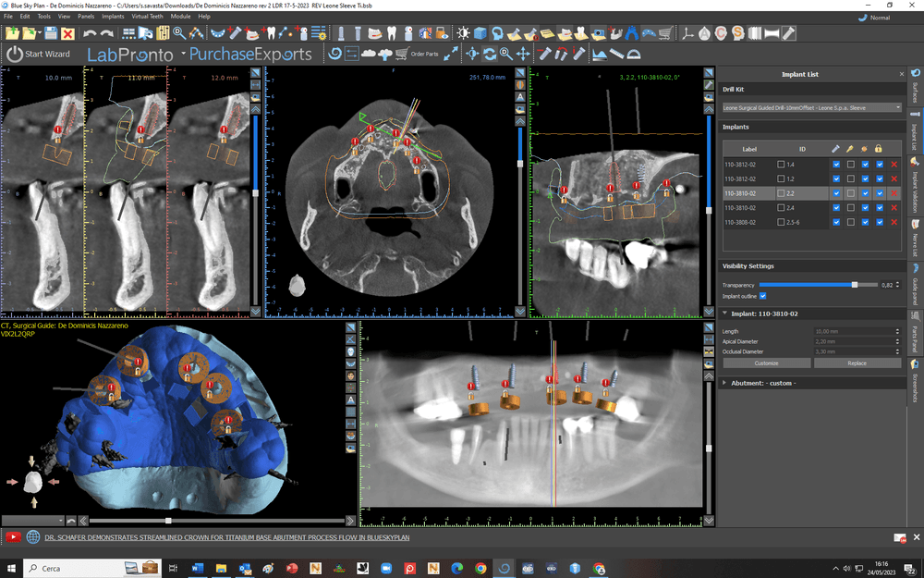Toggle the ID checkbox for implant 2.4
This screenshot has width=924, height=578.
[x=781, y=207]
